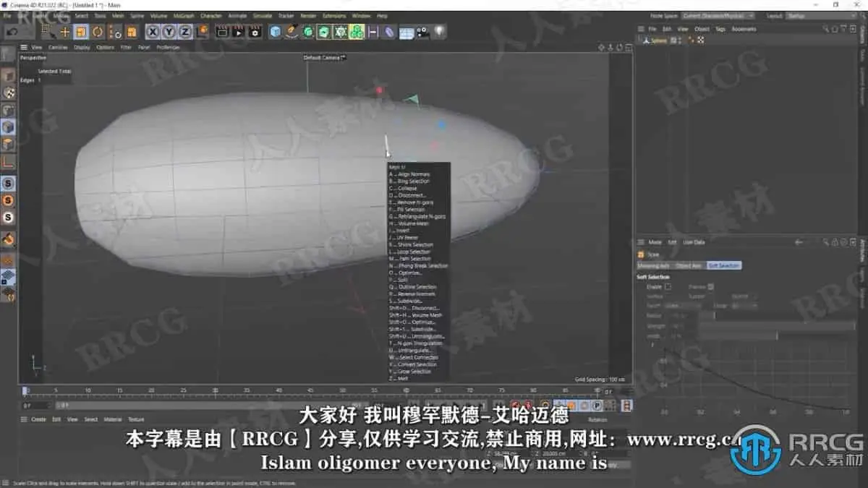Open the Extensions menu

[334, 15]
